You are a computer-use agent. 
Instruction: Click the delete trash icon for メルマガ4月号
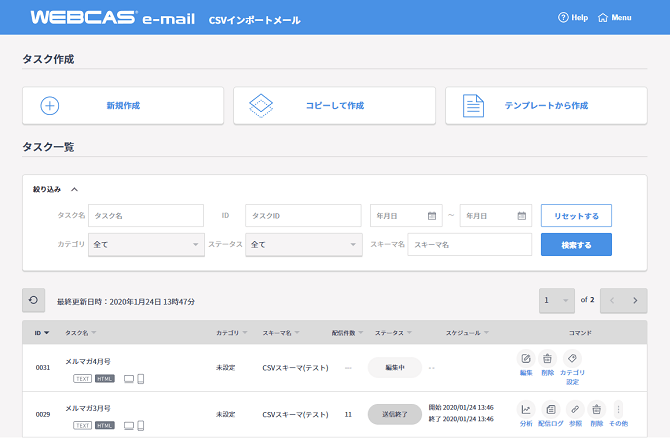pyautogui.click(x=548, y=358)
